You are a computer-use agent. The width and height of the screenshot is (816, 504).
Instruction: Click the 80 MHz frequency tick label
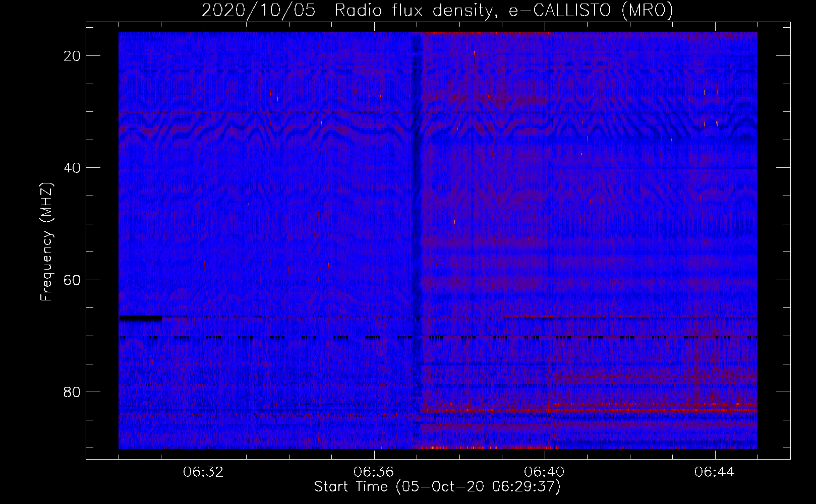(x=73, y=392)
